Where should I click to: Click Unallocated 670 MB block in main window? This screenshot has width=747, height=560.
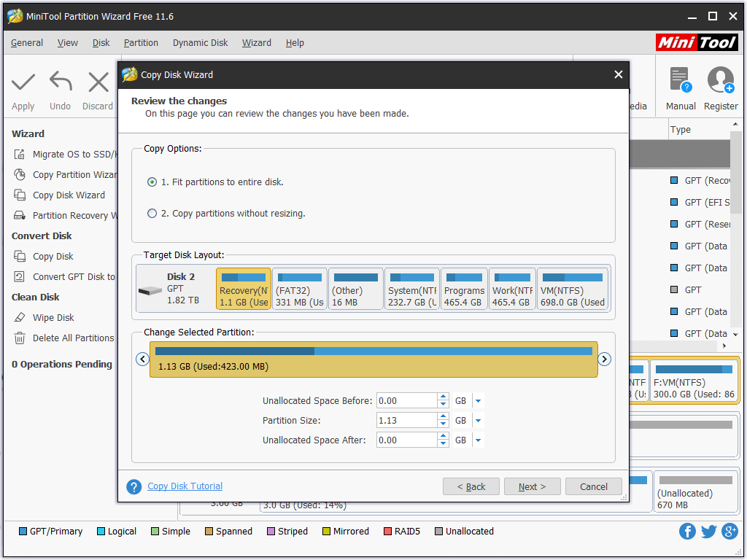(x=695, y=492)
